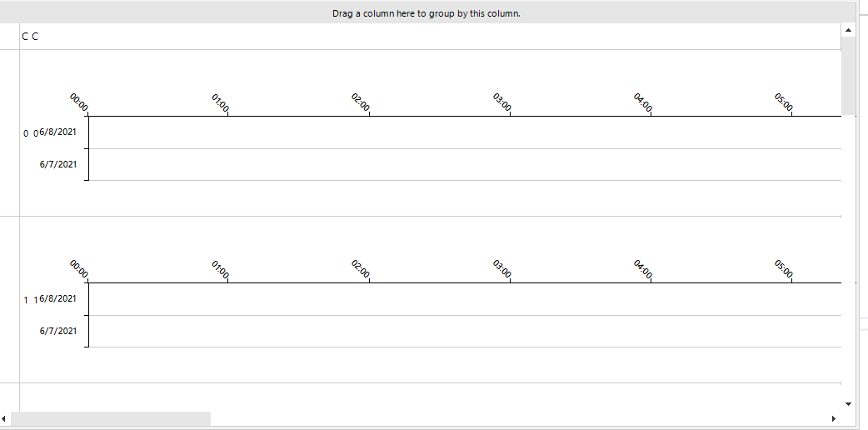Screen dimensions: 868x430
Task: Click the horizontal scrollbar left arrow
Action: pyautogui.click(x=5, y=417)
